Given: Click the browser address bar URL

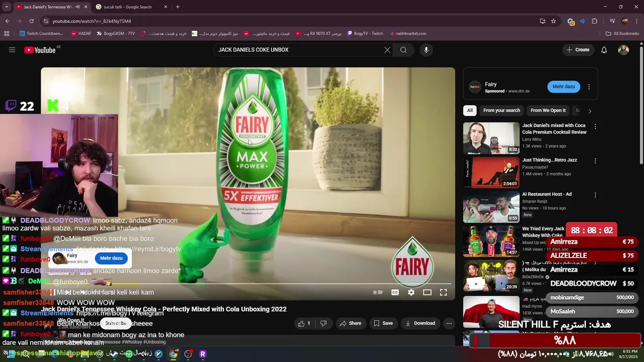Looking at the screenshot, I should pos(92,21).
